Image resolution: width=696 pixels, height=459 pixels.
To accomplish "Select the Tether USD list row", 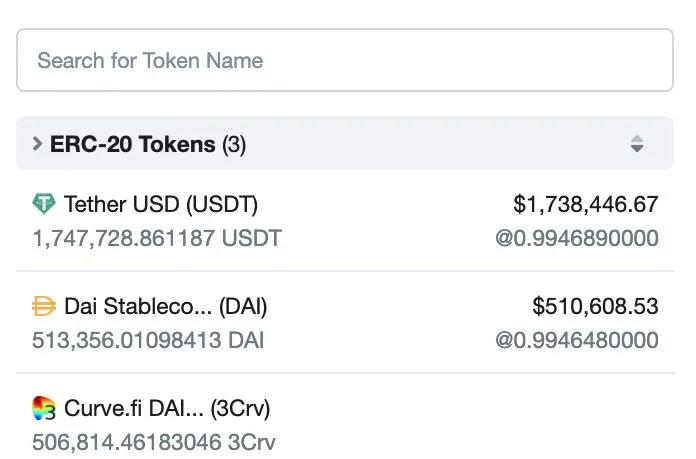I will [x=345, y=221].
